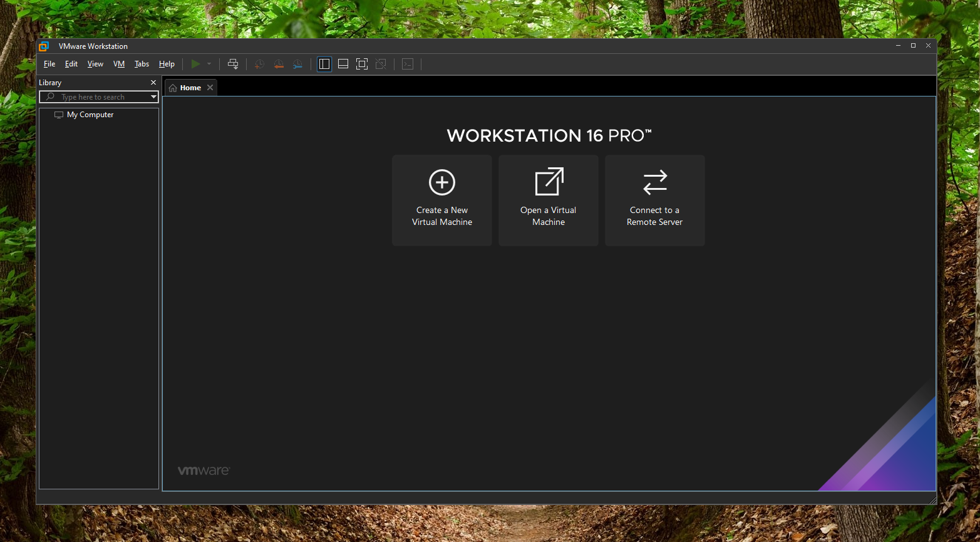Toggle the console view button

408,63
